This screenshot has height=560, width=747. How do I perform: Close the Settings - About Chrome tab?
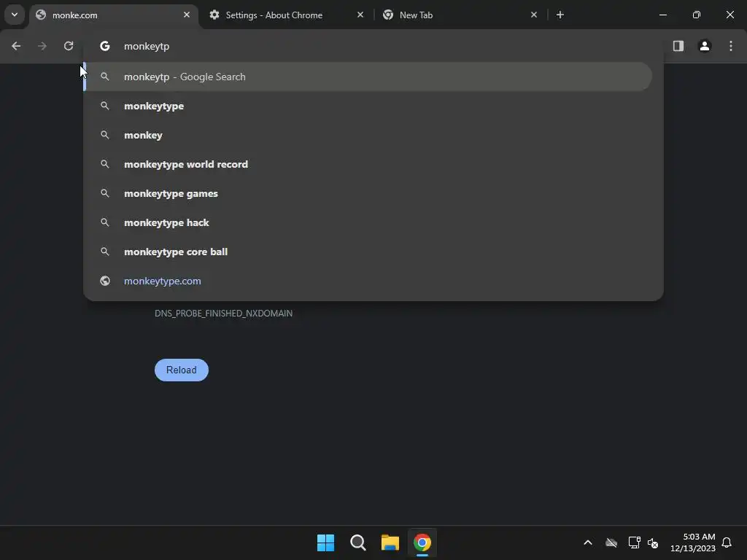coord(360,15)
